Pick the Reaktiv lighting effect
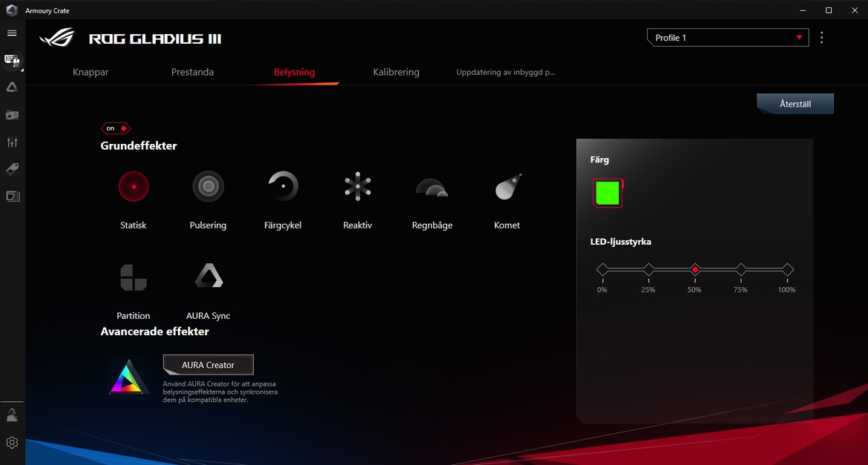This screenshot has width=868, height=465. (x=358, y=187)
